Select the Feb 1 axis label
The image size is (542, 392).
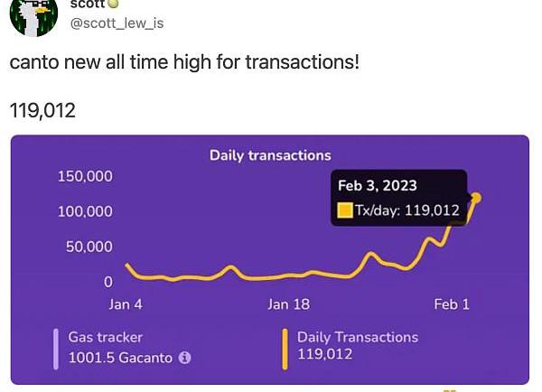[x=452, y=304]
